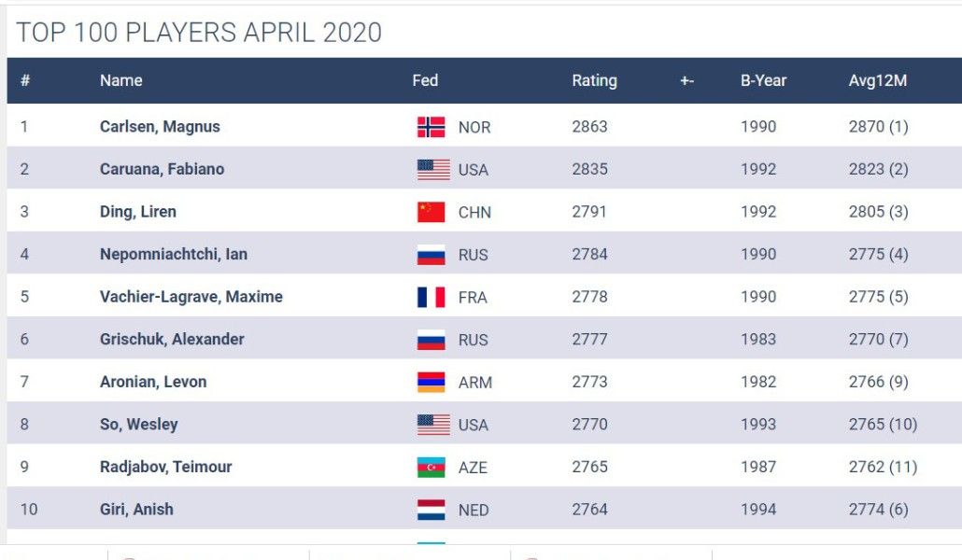Click the Norway flag icon
Image resolution: width=962 pixels, height=560 pixels.
[431, 127]
